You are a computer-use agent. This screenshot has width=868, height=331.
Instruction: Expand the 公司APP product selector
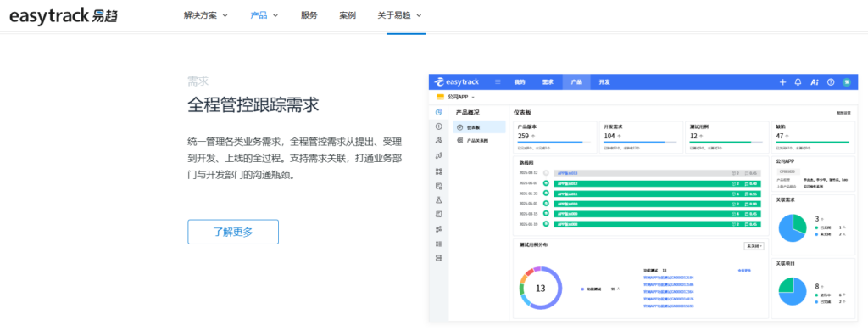(460, 97)
